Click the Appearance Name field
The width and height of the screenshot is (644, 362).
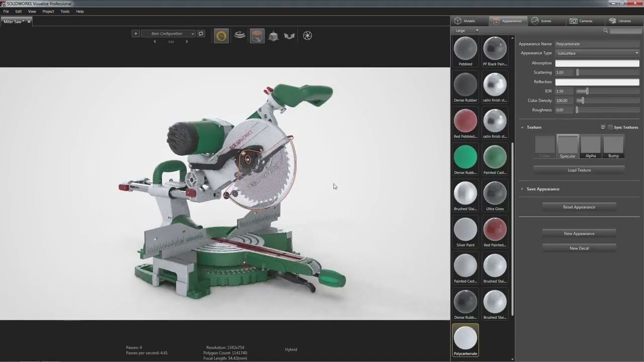click(x=597, y=44)
